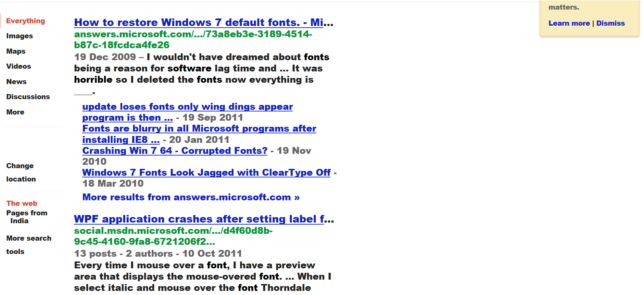This screenshot has height=295, width=644.
Task: Click the social.msdn.microsoft.com green URL text
Action: click(x=173, y=236)
